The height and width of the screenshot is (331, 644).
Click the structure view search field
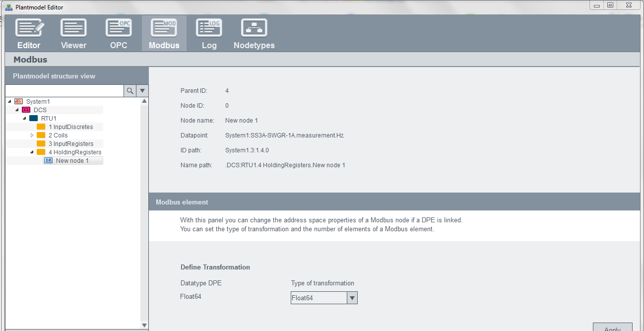click(64, 91)
